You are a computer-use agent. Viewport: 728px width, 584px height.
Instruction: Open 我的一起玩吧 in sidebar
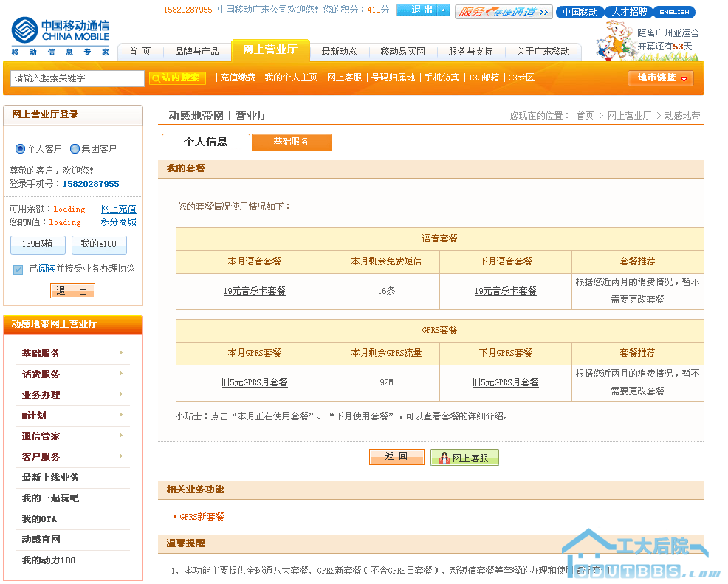point(50,498)
